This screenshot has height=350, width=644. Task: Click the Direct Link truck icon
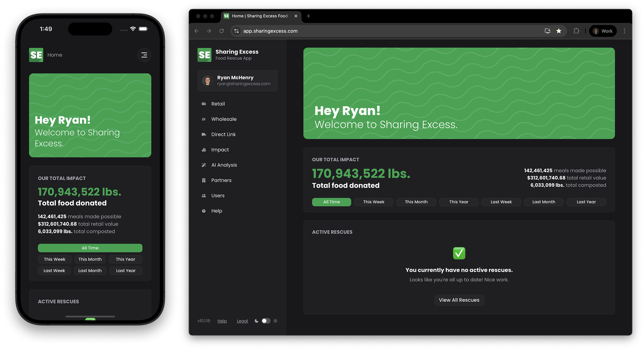point(204,135)
